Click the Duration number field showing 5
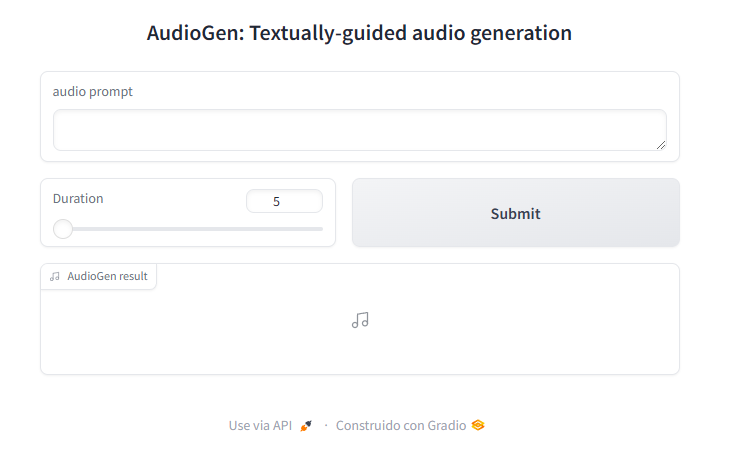This screenshot has width=733, height=465. [x=284, y=201]
